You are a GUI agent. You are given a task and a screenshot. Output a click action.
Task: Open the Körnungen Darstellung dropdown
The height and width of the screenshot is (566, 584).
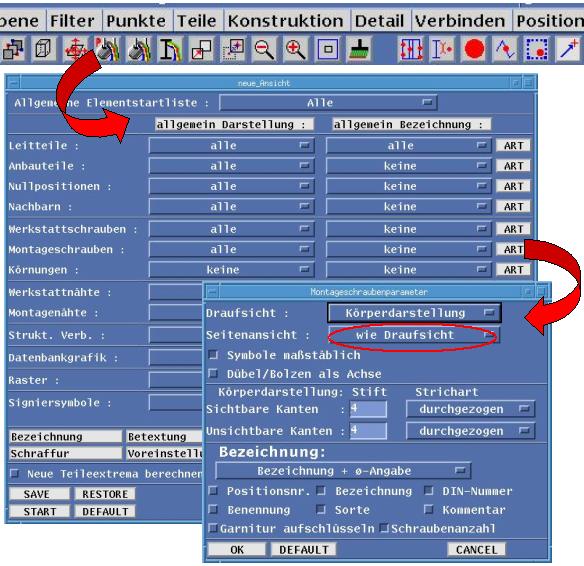pos(231,270)
